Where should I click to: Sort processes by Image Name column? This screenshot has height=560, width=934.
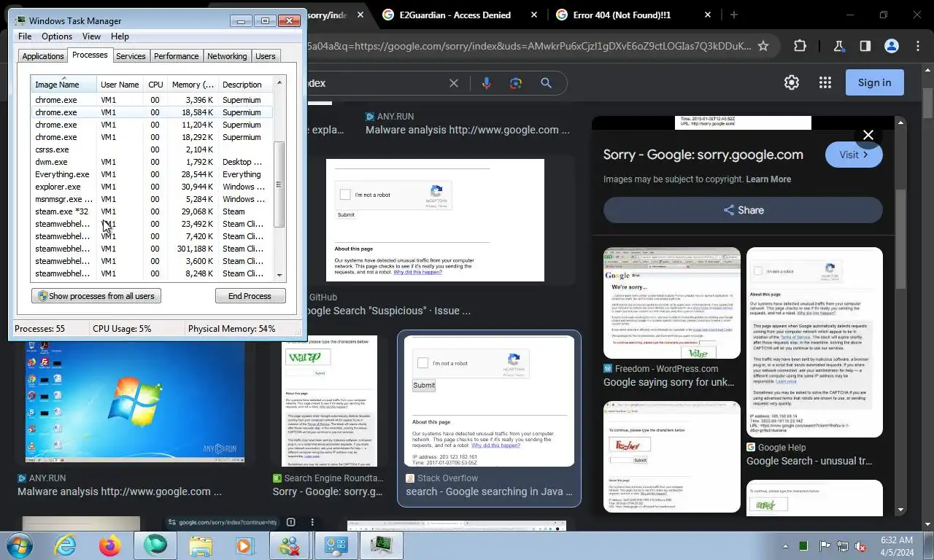[63, 85]
